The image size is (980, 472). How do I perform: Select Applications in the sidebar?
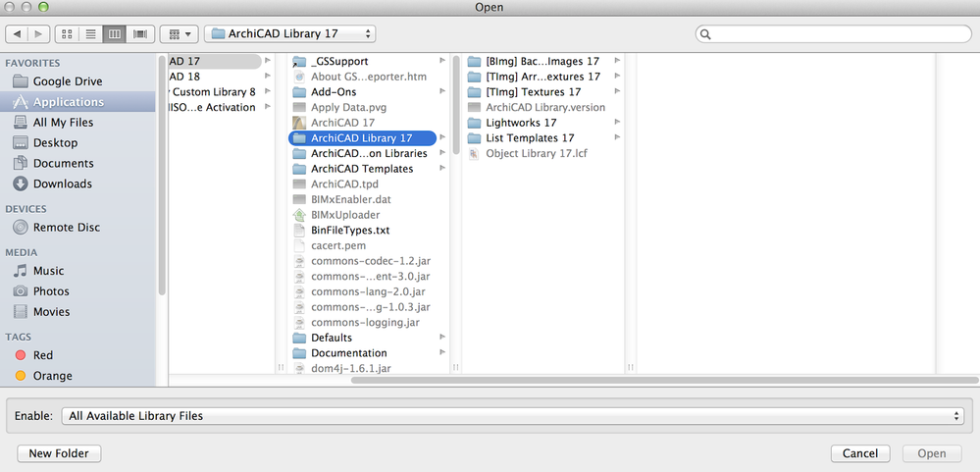(77, 102)
